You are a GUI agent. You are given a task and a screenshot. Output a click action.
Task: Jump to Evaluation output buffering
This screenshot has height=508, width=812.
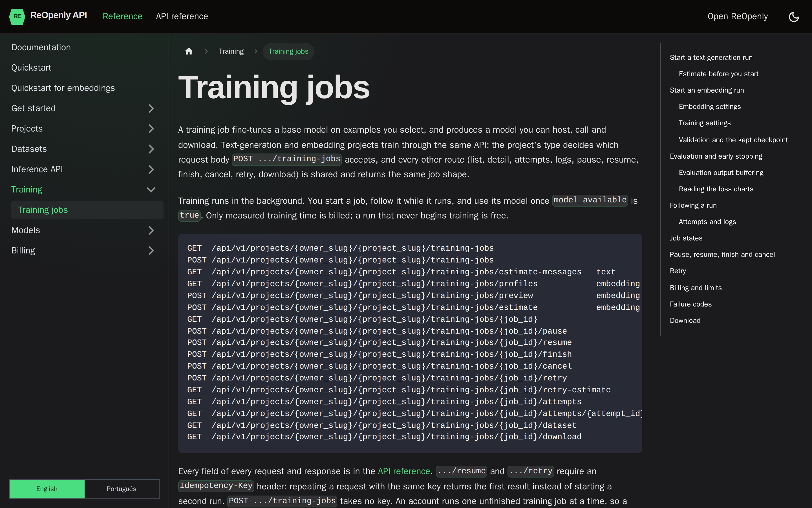[721, 173]
